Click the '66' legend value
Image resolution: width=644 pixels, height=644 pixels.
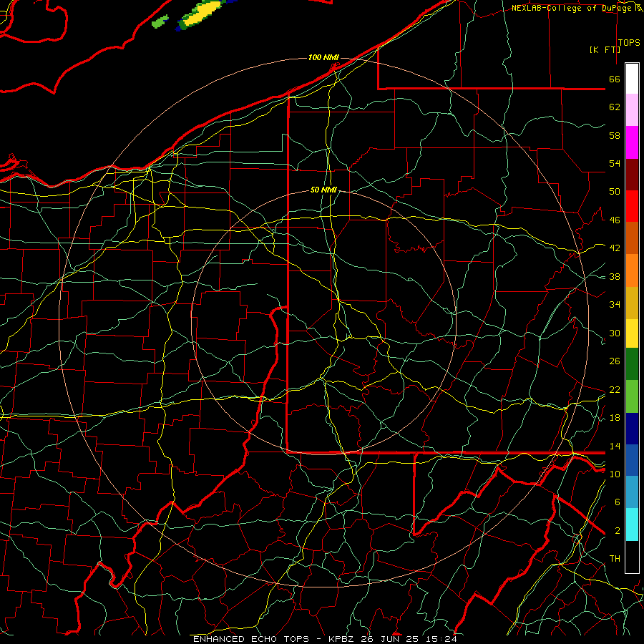tap(615, 79)
